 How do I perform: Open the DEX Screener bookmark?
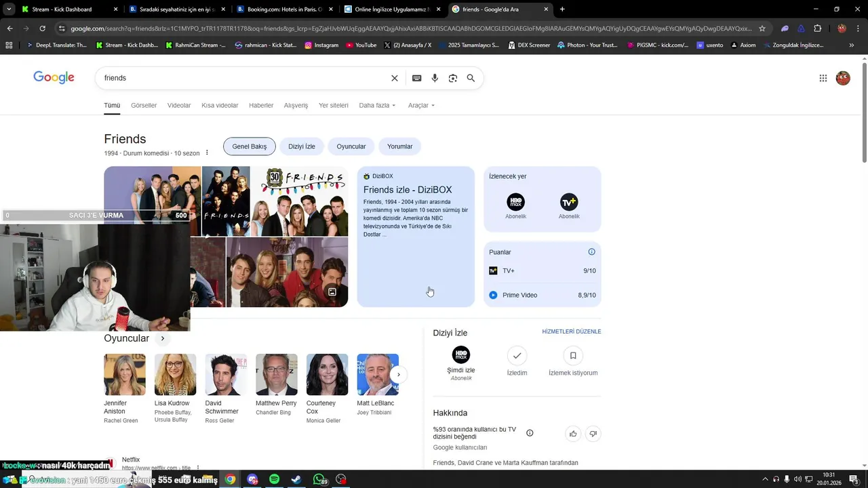coord(528,45)
